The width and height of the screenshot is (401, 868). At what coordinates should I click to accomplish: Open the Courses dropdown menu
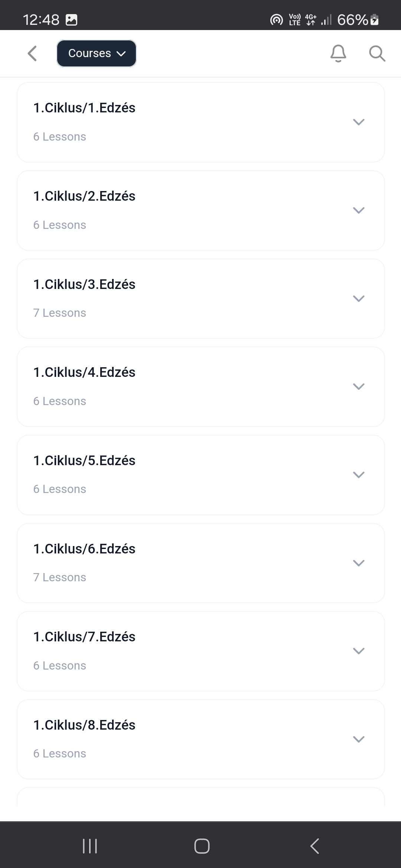pyautogui.click(x=97, y=53)
